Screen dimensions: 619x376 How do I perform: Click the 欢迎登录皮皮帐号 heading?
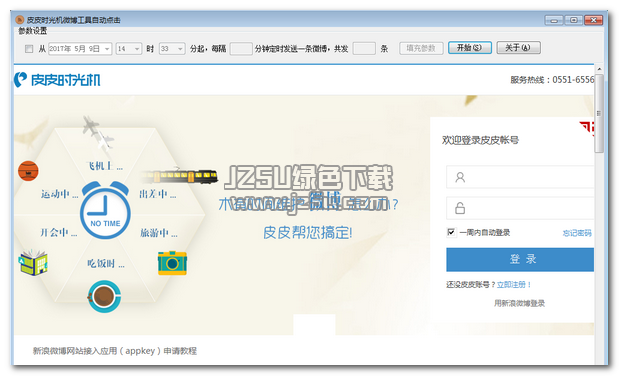[480, 140]
